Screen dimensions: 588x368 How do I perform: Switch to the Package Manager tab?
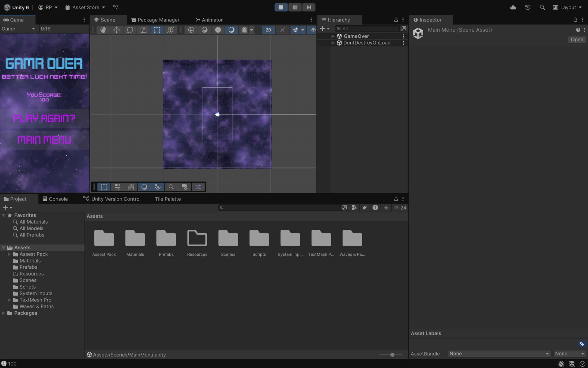pyautogui.click(x=155, y=20)
